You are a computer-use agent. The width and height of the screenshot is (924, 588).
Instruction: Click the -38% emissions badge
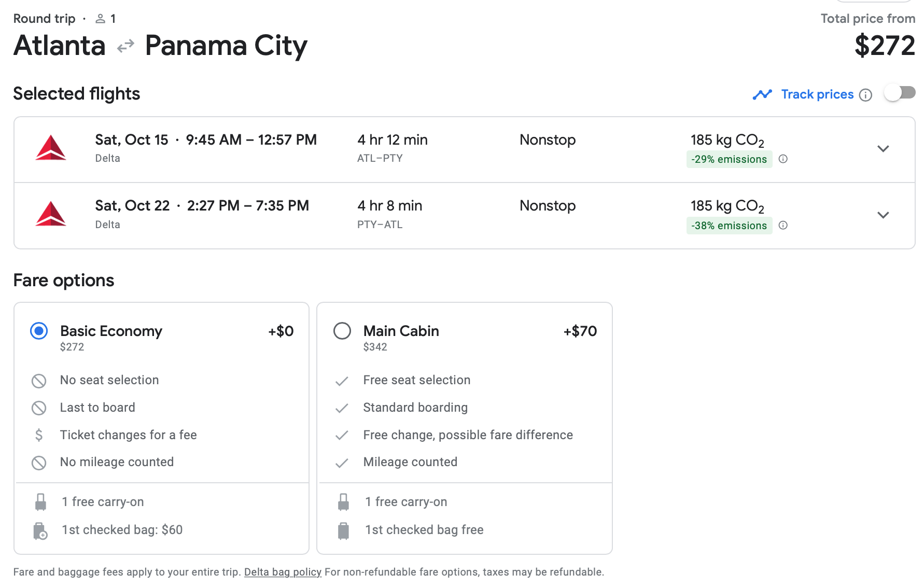click(x=729, y=226)
